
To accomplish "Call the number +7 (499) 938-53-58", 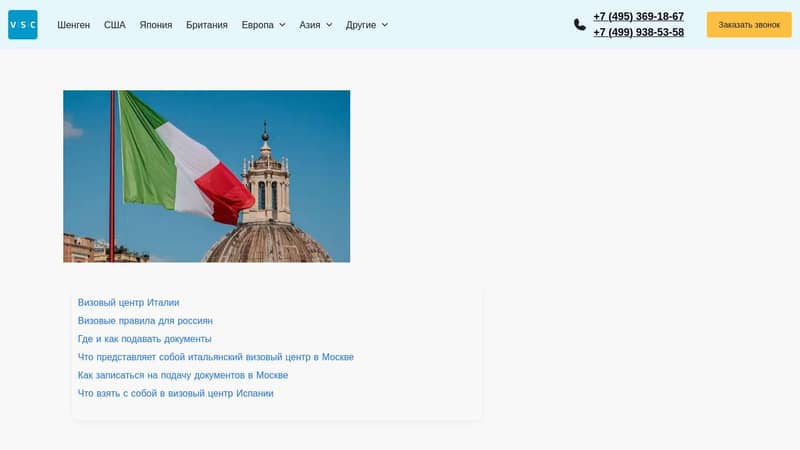I will pos(638,32).
